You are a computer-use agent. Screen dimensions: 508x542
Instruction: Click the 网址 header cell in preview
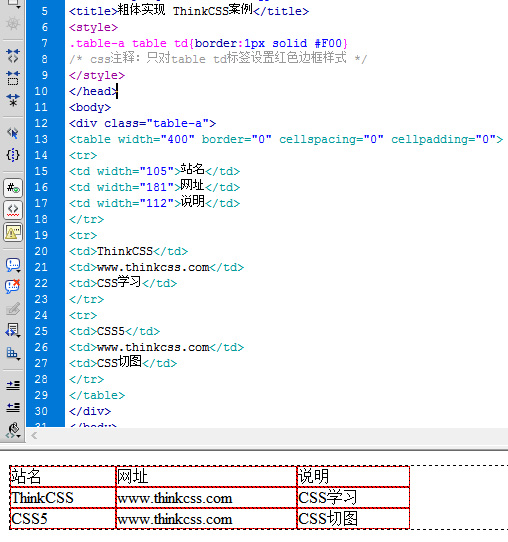206,476
